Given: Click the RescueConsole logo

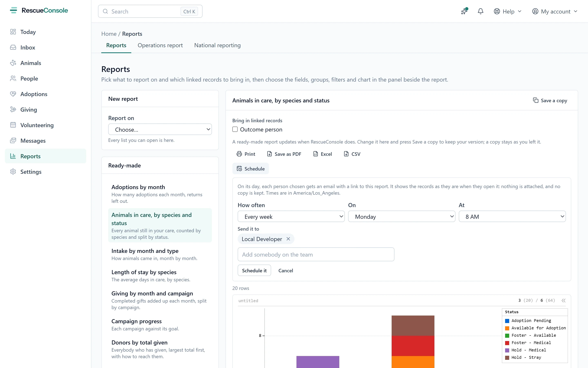Looking at the screenshot, I should pos(39,10).
